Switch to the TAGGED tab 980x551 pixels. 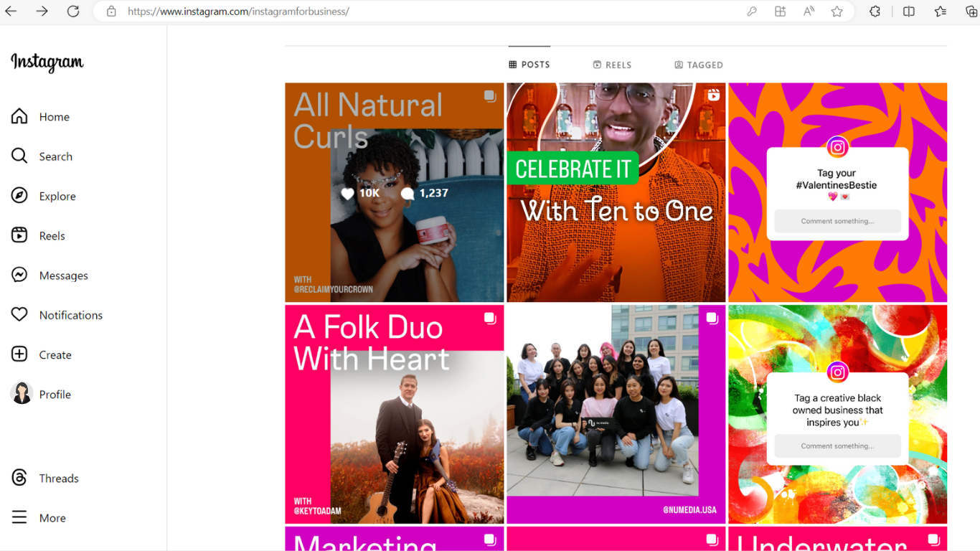[x=699, y=65]
